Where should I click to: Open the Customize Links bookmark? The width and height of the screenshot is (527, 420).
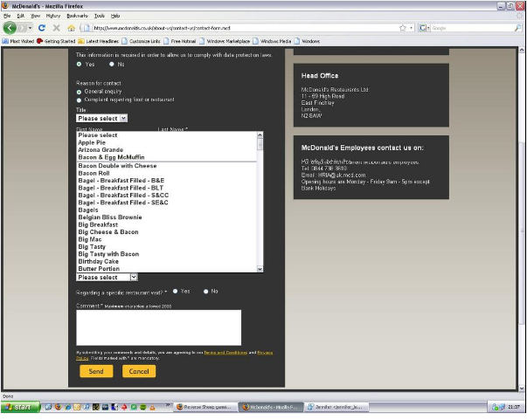142,41
